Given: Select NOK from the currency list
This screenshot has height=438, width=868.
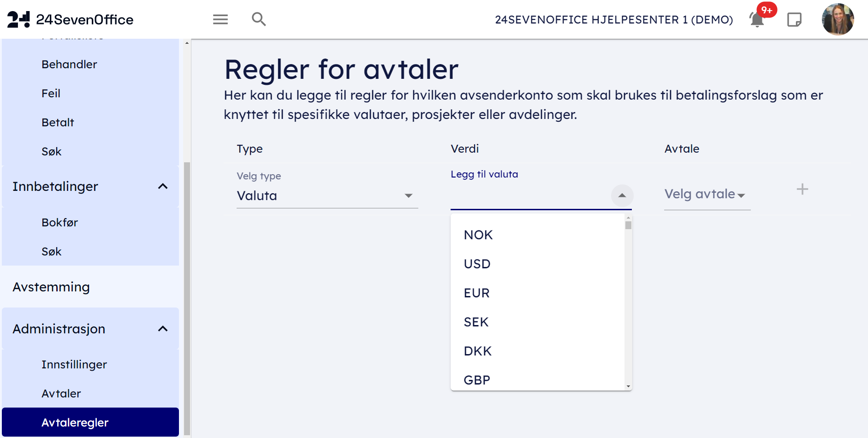Looking at the screenshot, I should tap(478, 235).
